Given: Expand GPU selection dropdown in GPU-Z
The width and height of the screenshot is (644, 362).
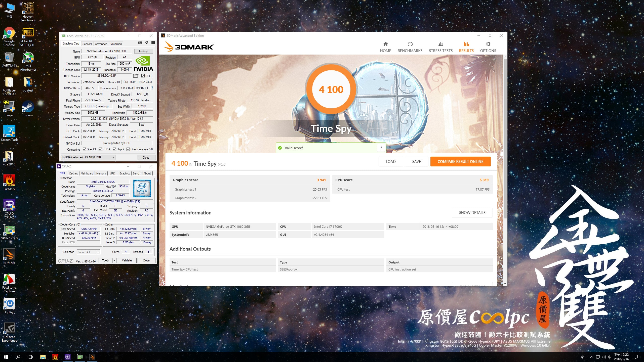Looking at the screenshot, I should point(113,157).
